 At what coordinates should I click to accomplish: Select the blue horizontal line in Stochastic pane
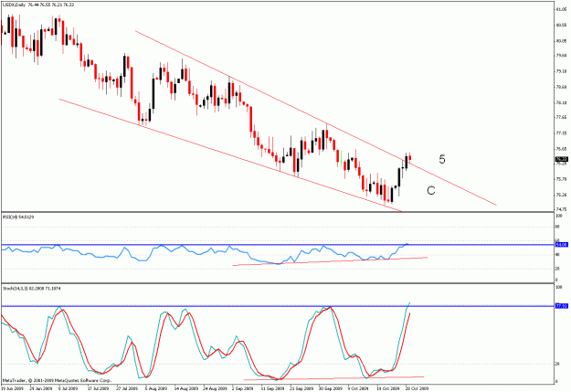[277, 306]
